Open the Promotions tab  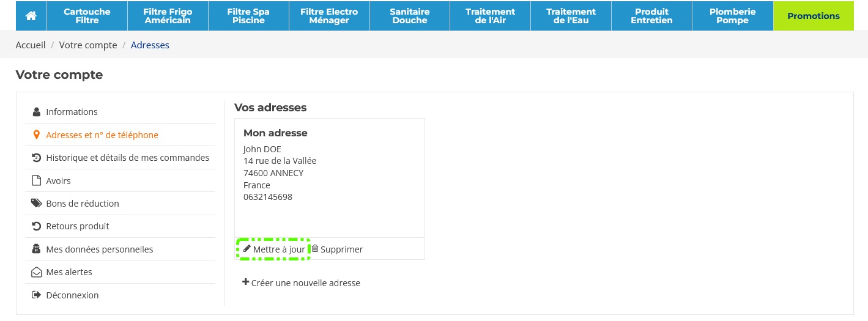(814, 16)
